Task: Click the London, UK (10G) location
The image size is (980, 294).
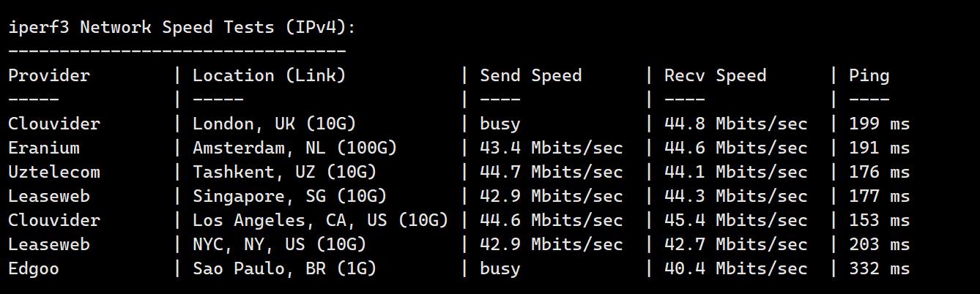Action: 275,124
